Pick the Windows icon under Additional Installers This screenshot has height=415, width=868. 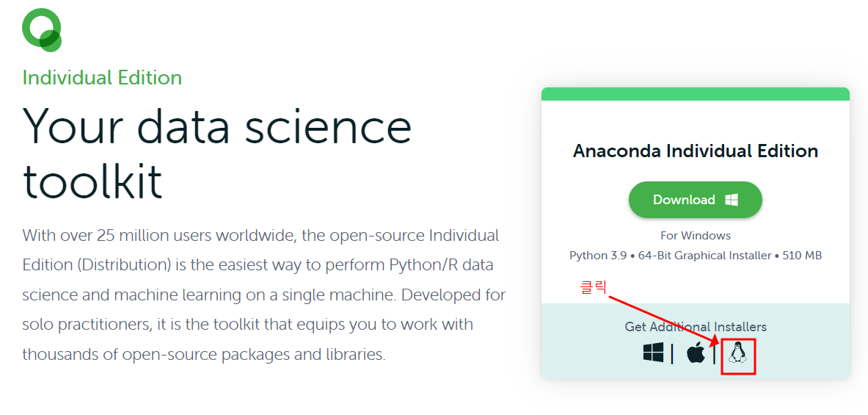coord(653,353)
